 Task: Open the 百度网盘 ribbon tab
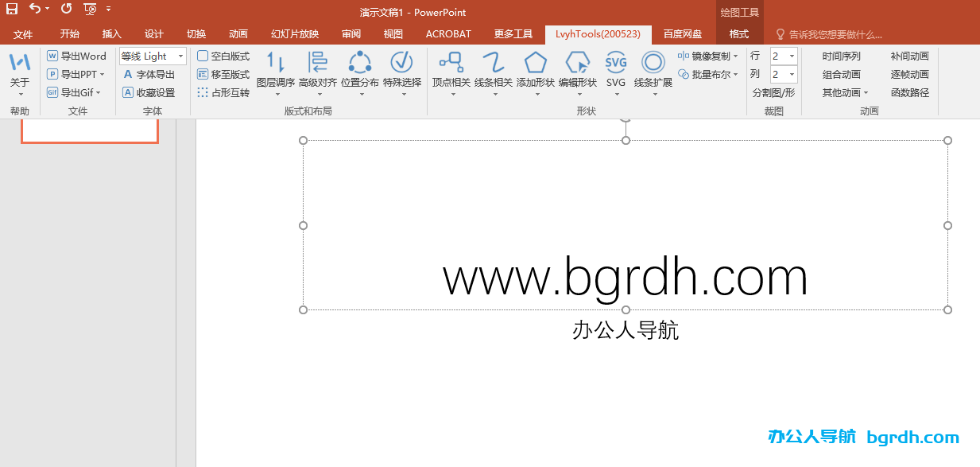click(x=683, y=34)
